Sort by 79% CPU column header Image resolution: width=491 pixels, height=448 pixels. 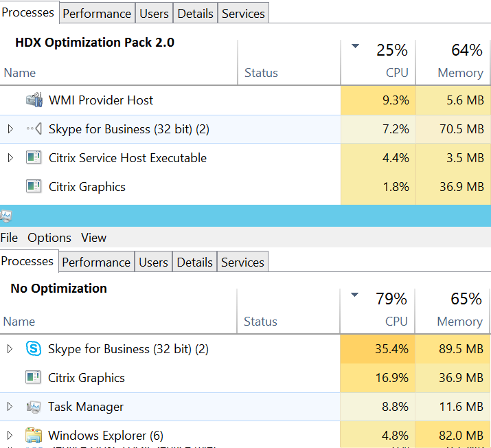378,311
